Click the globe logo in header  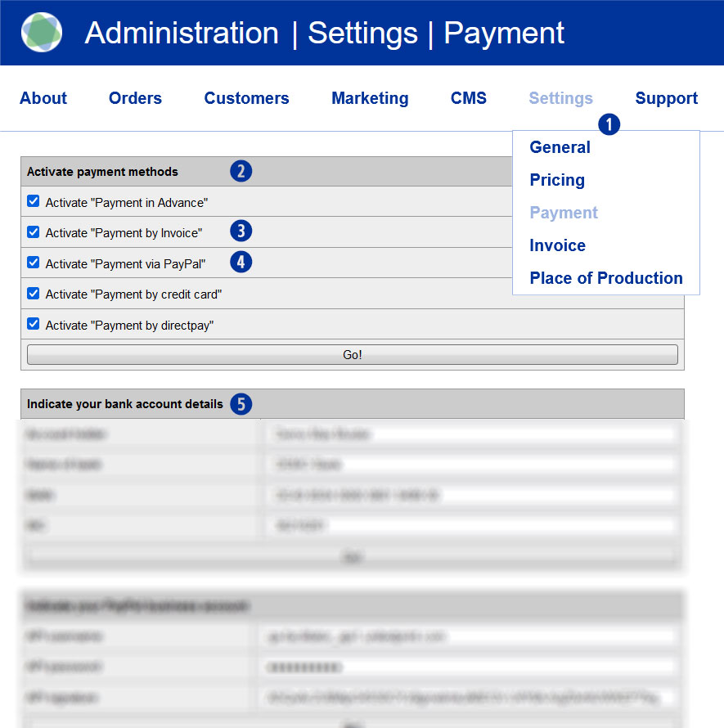[x=42, y=32]
